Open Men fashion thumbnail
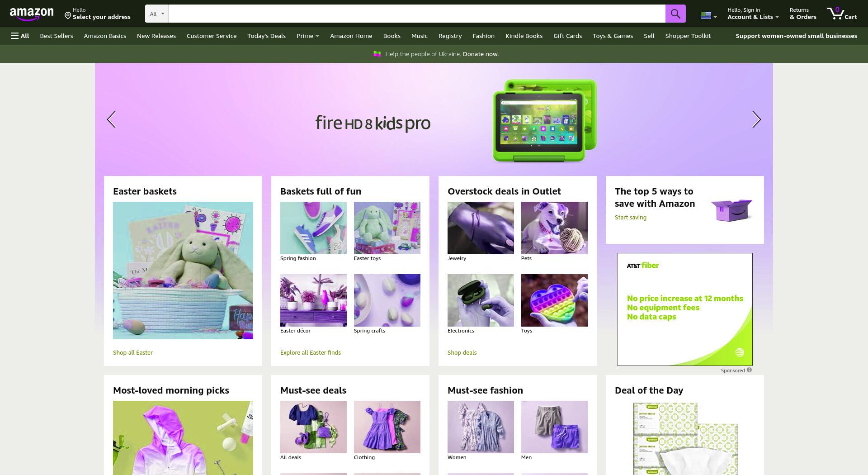 554,427
